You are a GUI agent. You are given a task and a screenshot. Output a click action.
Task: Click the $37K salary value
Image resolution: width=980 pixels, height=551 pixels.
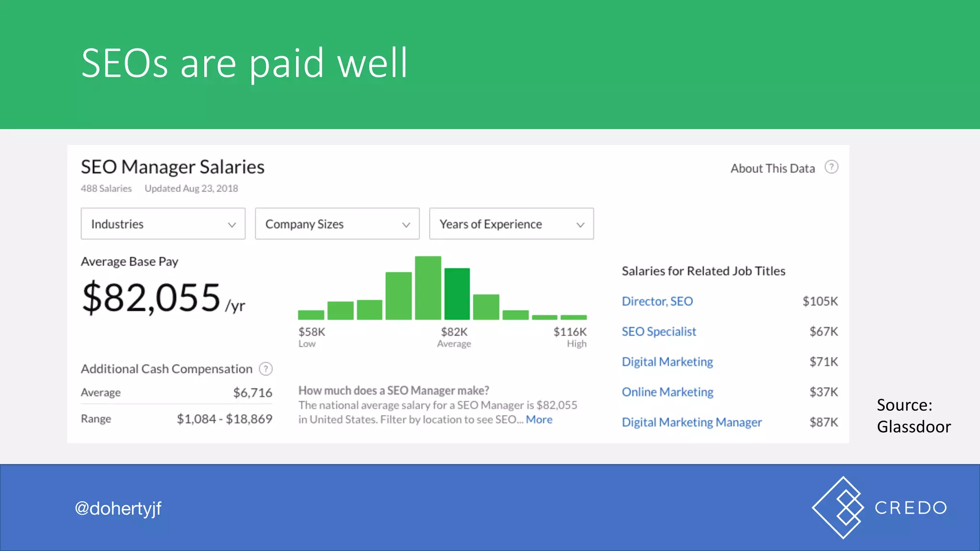(x=824, y=392)
